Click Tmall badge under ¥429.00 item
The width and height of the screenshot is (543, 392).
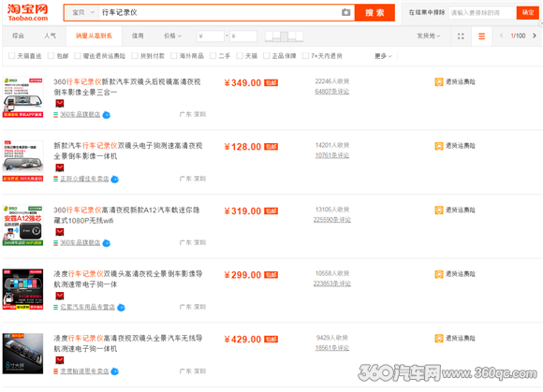(x=60, y=360)
